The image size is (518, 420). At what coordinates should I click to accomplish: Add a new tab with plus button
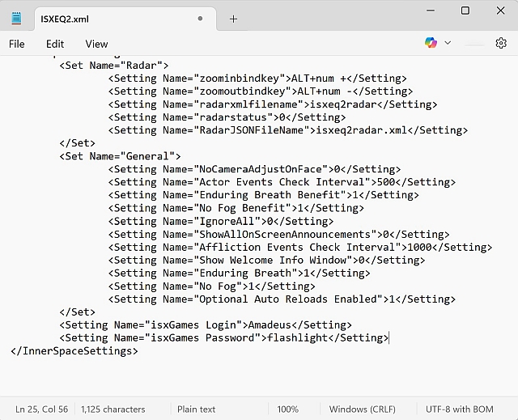233,19
